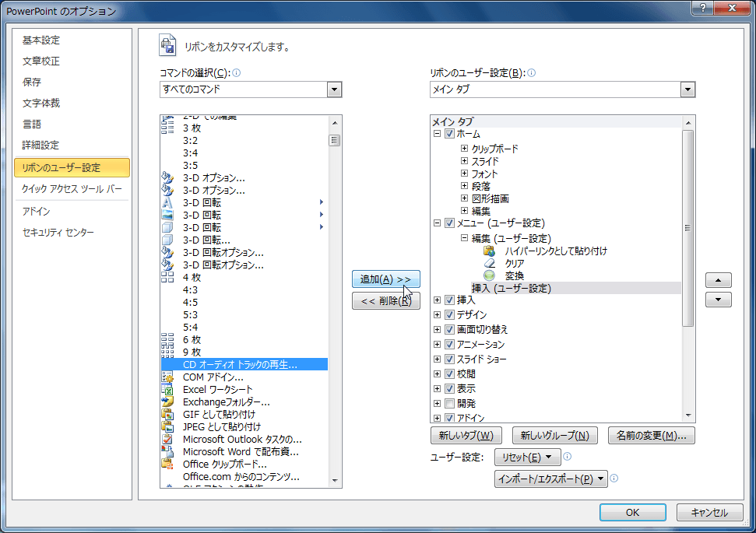Click the ribbon tabs list scrollbar thumb
756x533 pixels.
688,228
